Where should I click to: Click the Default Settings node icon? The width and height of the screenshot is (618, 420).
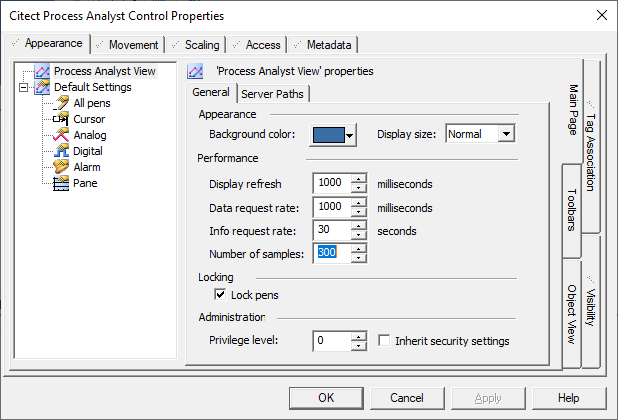[x=42, y=87]
